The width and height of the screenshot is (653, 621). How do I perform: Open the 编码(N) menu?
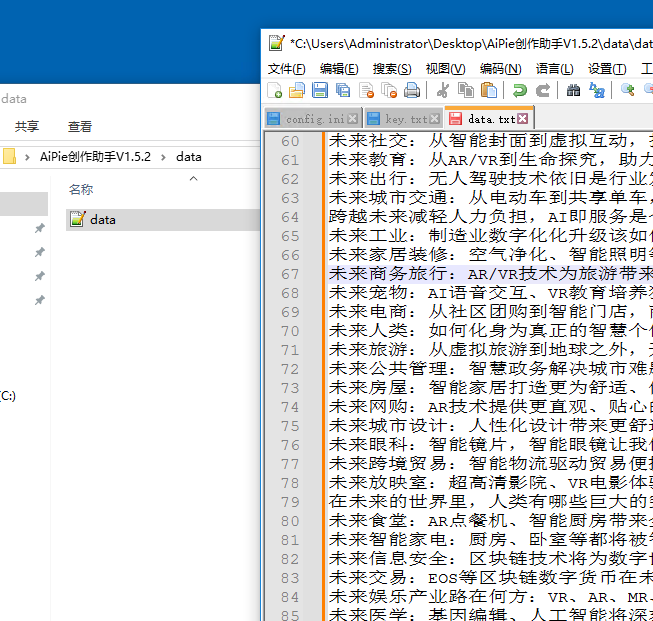pos(501,69)
